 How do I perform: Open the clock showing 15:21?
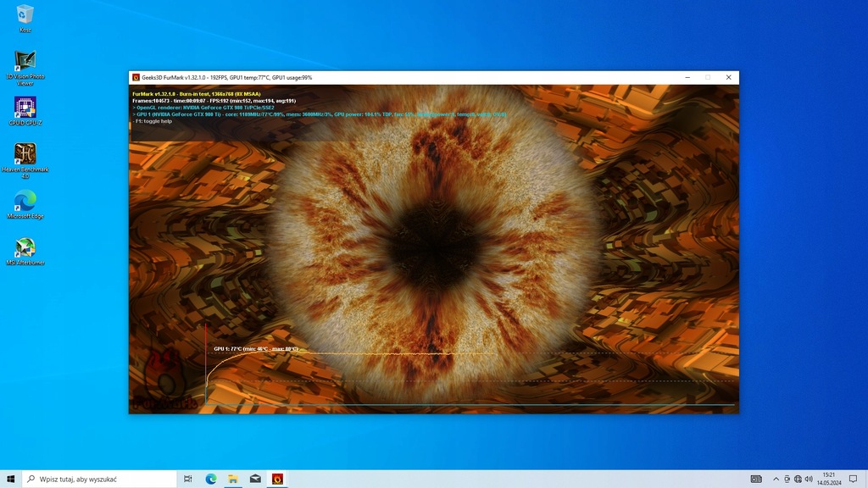831,479
